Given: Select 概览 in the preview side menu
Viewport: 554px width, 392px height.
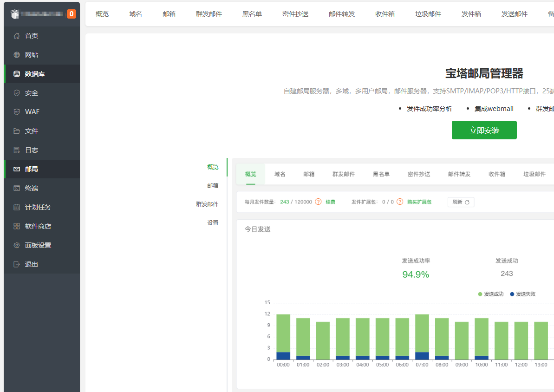Looking at the screenshot, I should click(213, 167).
